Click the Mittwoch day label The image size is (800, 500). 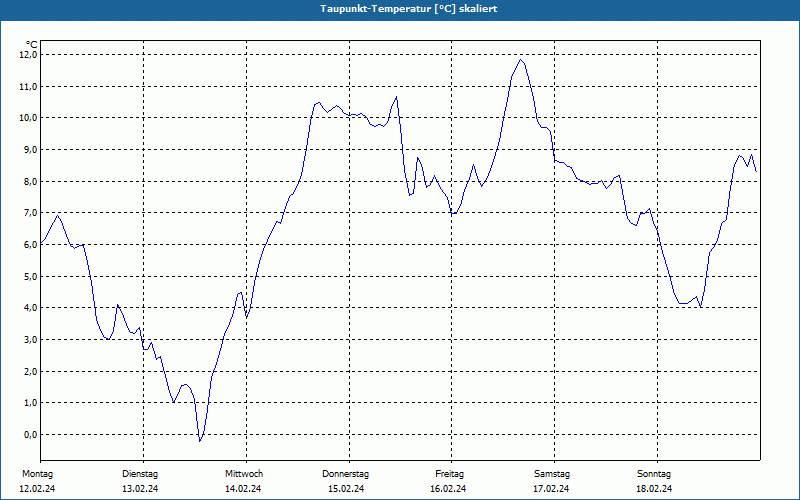click(244, 474)
